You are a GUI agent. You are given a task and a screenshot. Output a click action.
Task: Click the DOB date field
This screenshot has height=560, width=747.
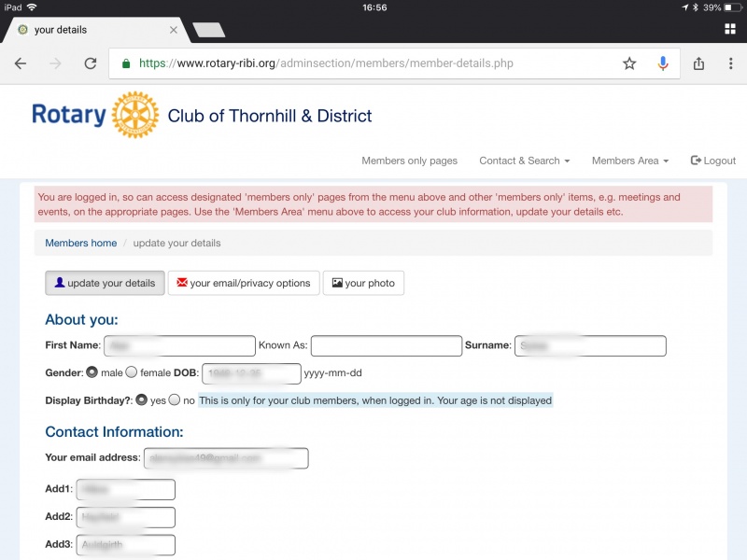pyautogui.click(x=251, y=373)
